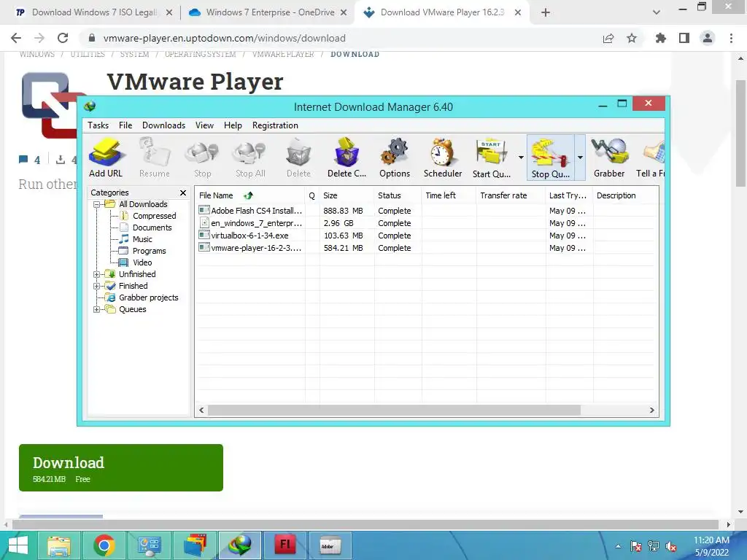The height and width of the screenshot is (560, 747).
Task: Open Chrome profile avatar icon
Action: pos(708,38)
